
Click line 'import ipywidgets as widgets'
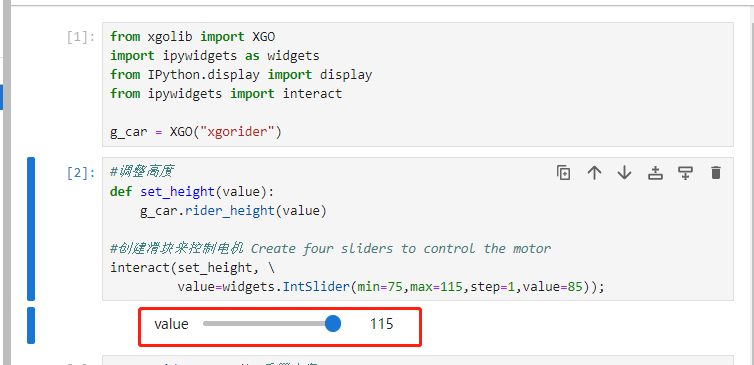pos(214,56)
